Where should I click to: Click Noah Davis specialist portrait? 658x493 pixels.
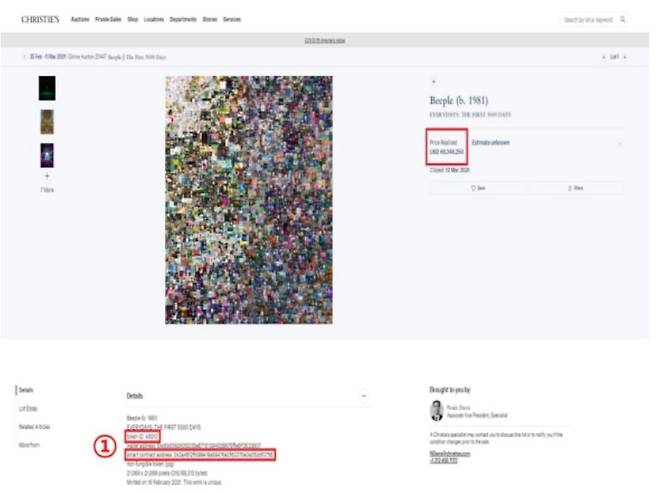coord(436,411)
